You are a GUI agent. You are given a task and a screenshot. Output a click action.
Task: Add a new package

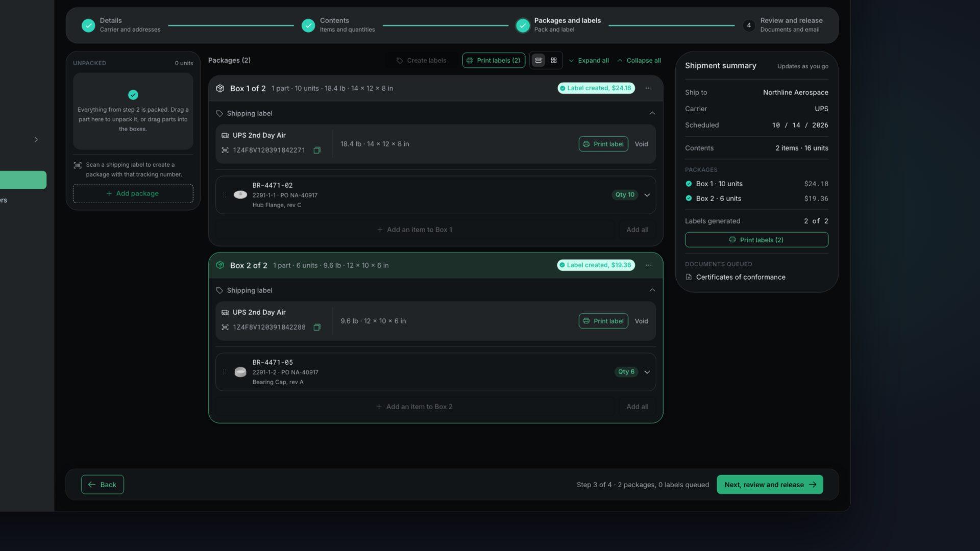133,193
